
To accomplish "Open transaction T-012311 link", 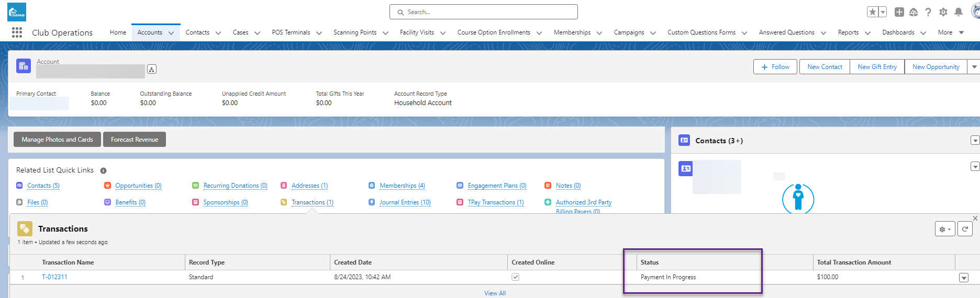I will [x=54, y=277].
